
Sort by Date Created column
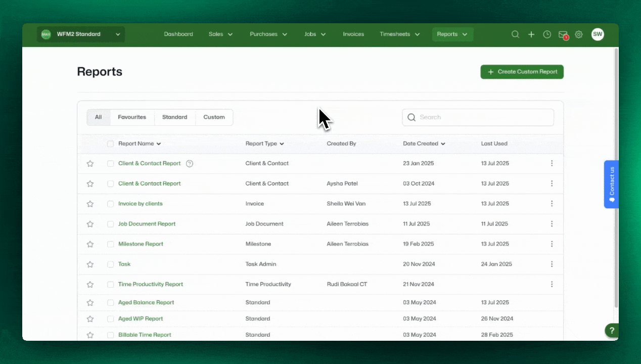(x=424, y=144)
